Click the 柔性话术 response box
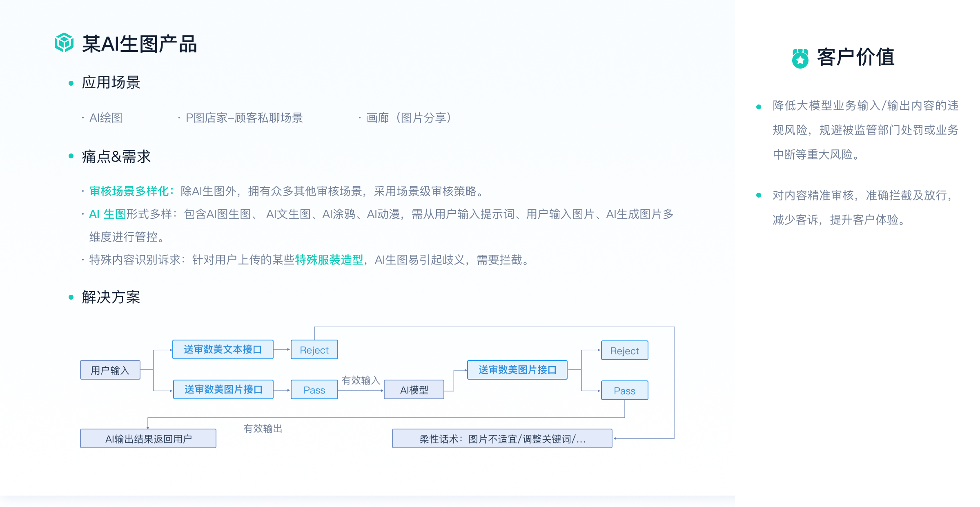Viewport: 980px width, 507px height. [x=502, y=439]
